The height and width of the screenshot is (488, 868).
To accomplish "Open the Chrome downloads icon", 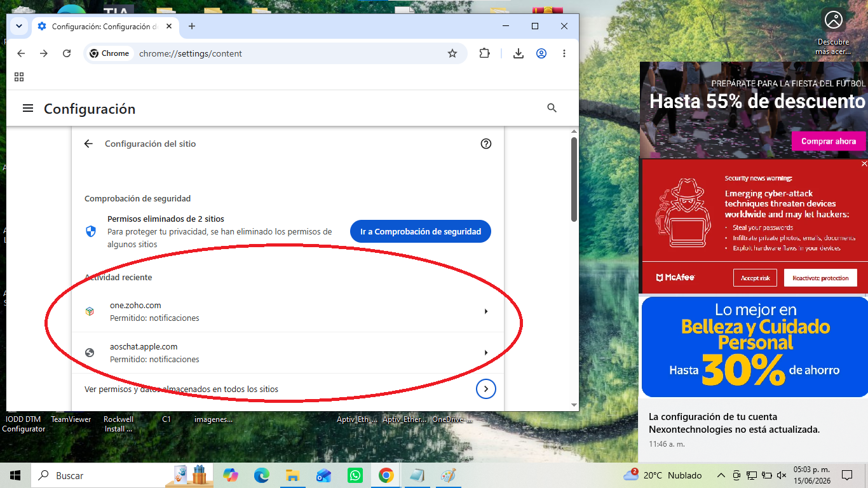I will [x=519, y=53].
